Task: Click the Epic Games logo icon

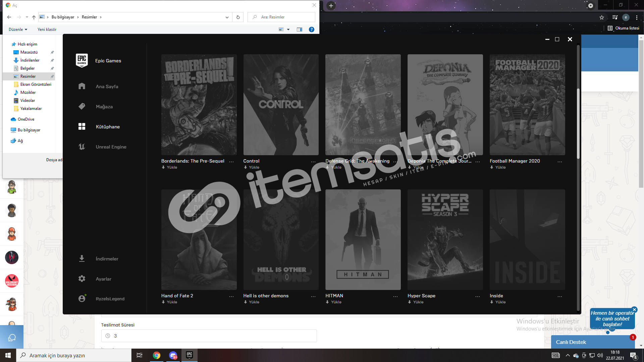Action: pyautogui.click(x=82, y=61)
